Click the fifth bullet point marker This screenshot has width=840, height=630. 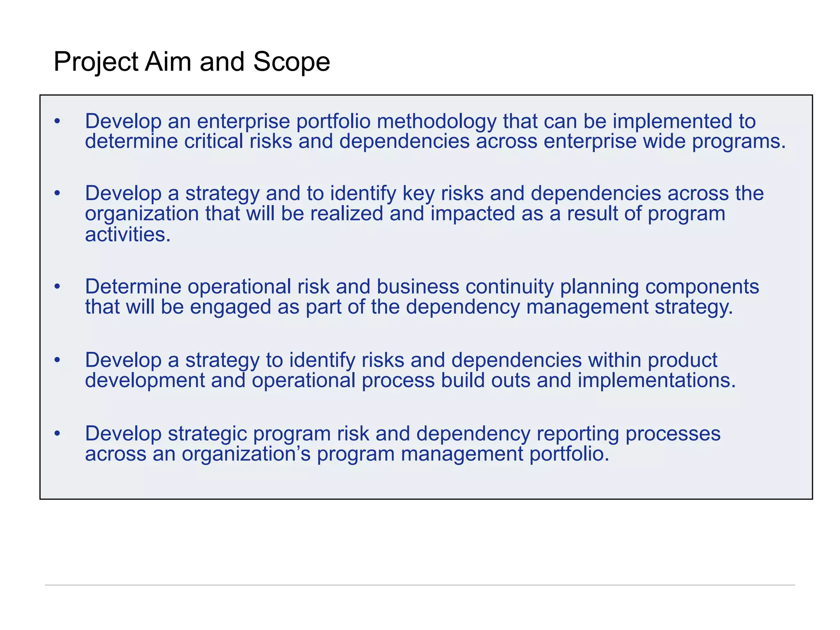[57, 434]
